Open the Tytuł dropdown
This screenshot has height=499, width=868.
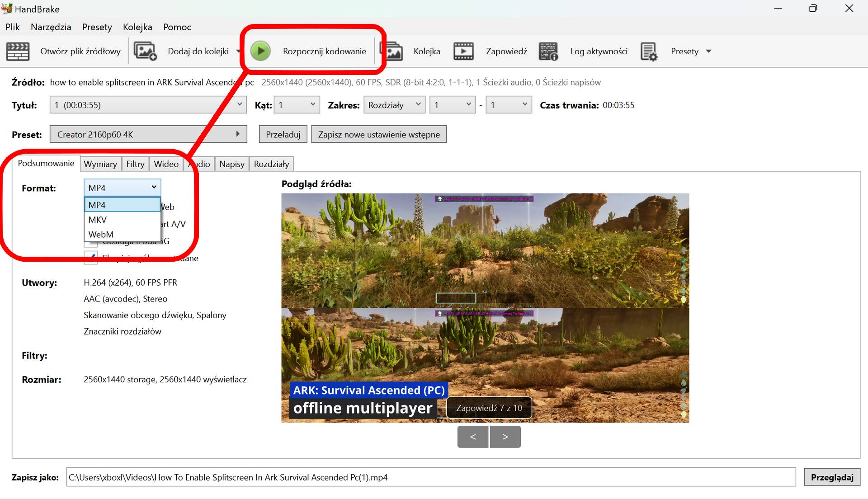(x=148, y=105)
